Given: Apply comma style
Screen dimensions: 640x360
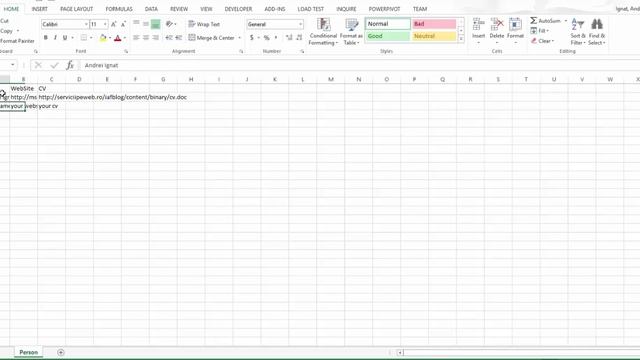Looking at the screenshot, I should coord(276,38).
